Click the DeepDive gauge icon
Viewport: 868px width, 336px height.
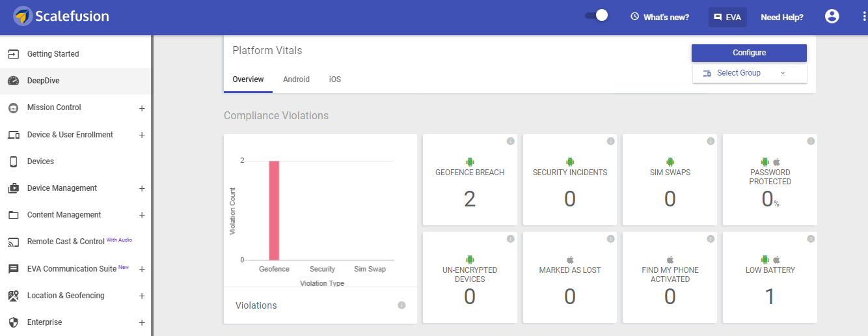click(13, 81)
